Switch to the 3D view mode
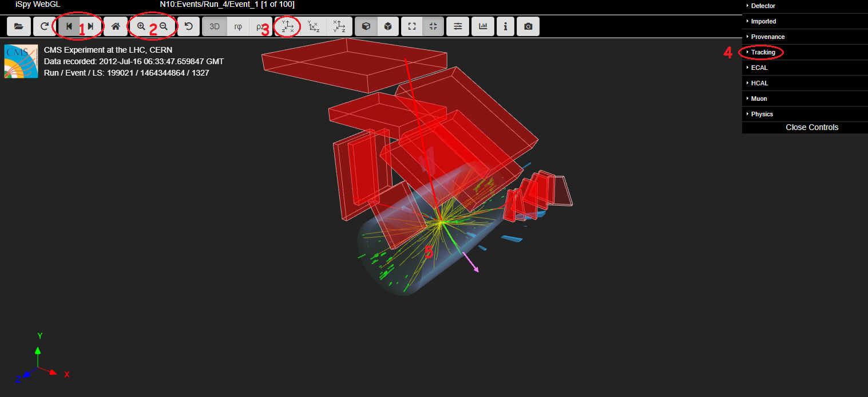 click(x=215, y=26)
